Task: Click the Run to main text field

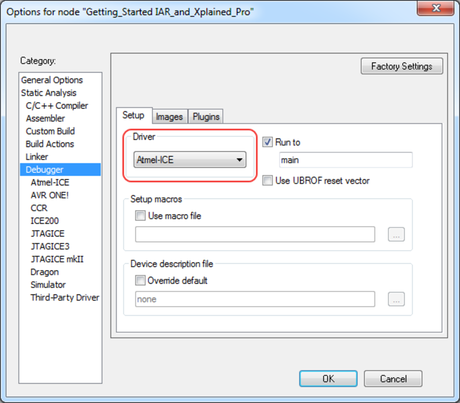Action: coord(346,160)
